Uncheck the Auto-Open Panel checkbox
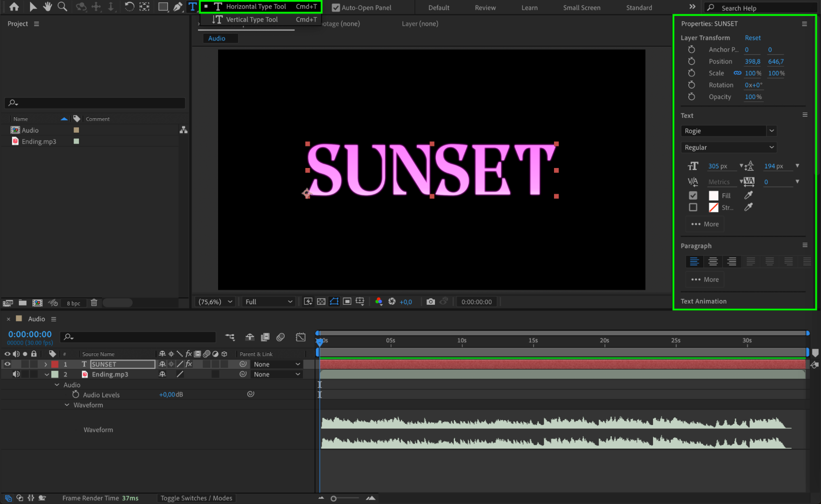Viewport: 821px width, 504px height. coord(336,7)
